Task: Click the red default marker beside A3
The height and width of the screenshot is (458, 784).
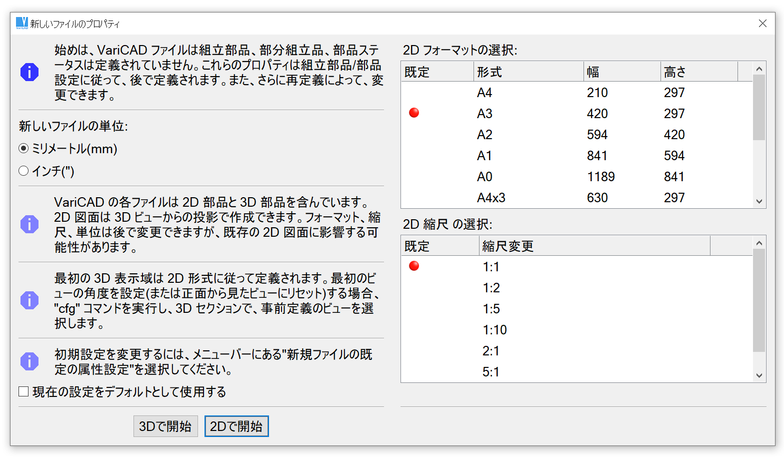Action: point(414,114)
